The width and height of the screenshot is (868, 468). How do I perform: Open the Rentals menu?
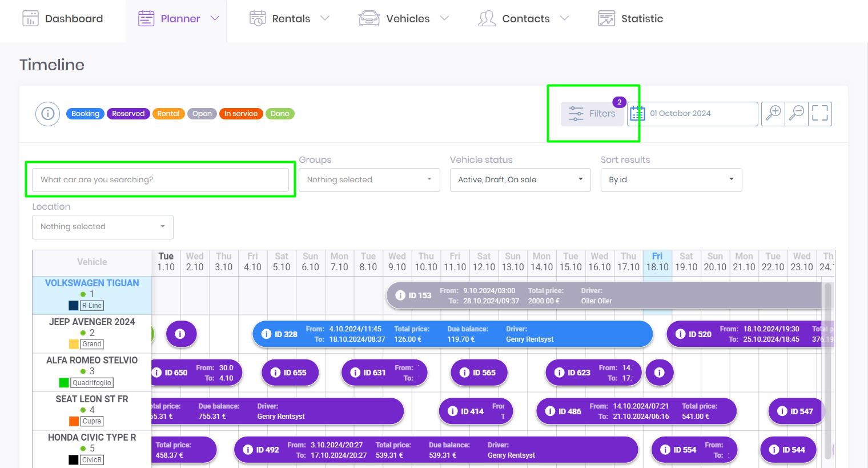pyautogui.click(x=290, y=19)
